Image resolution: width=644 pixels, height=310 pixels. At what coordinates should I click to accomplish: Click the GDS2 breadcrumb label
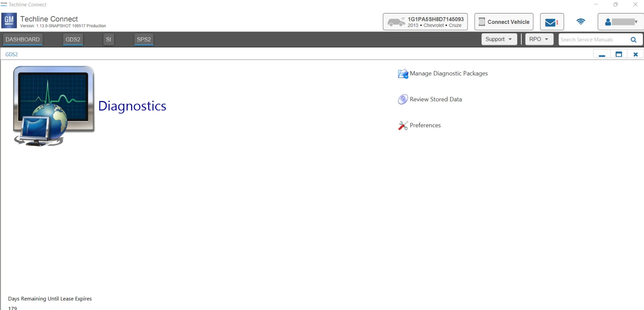(12, 54)
